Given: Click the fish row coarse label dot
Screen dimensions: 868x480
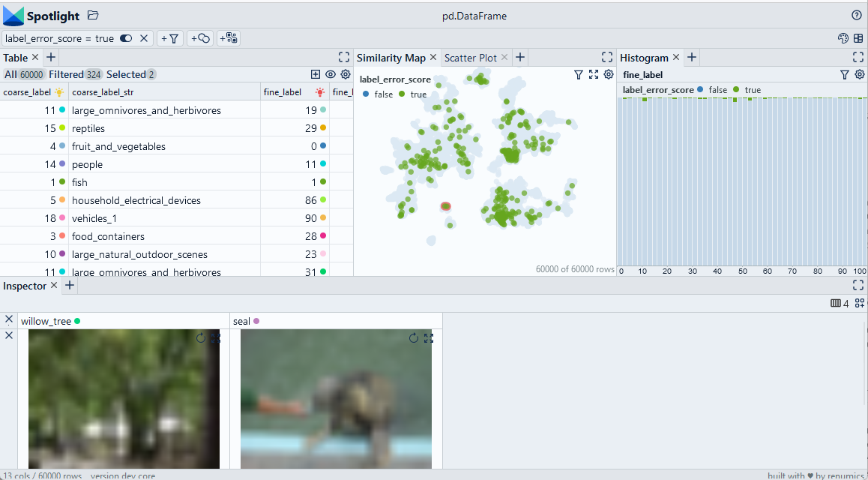Looking at the screenshot, I should [62, 182].
